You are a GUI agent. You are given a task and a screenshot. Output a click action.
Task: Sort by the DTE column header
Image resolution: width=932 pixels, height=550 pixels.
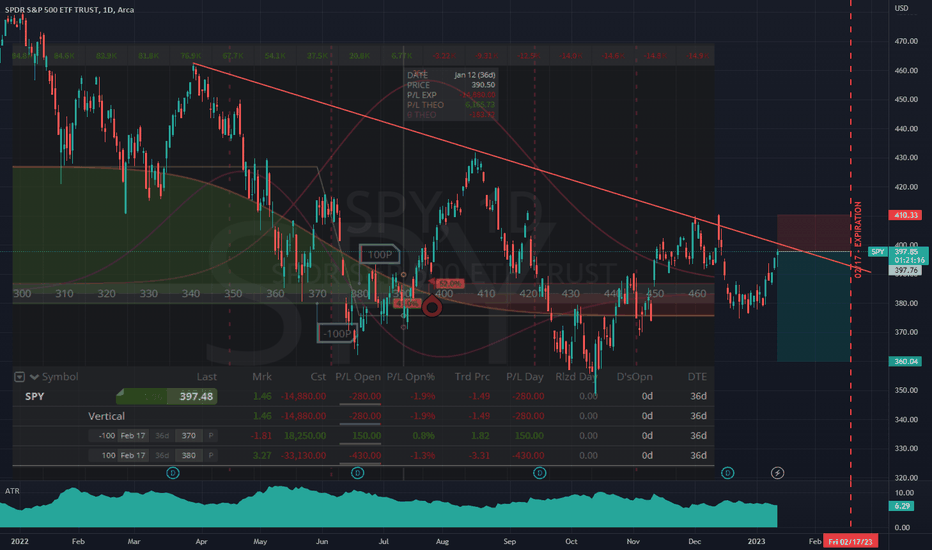click(697, 377)
